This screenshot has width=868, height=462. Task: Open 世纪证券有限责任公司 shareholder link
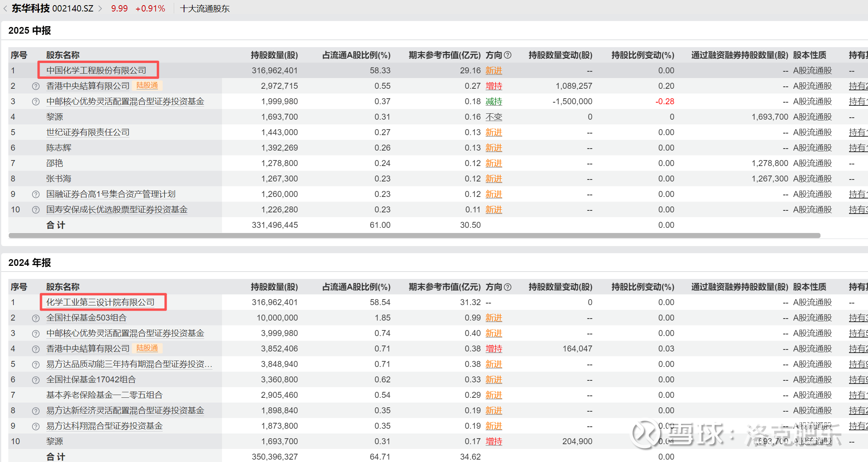click(88, 132)
